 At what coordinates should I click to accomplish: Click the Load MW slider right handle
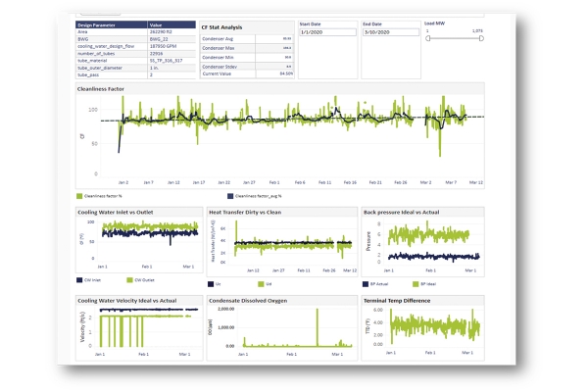pos(481,38)
